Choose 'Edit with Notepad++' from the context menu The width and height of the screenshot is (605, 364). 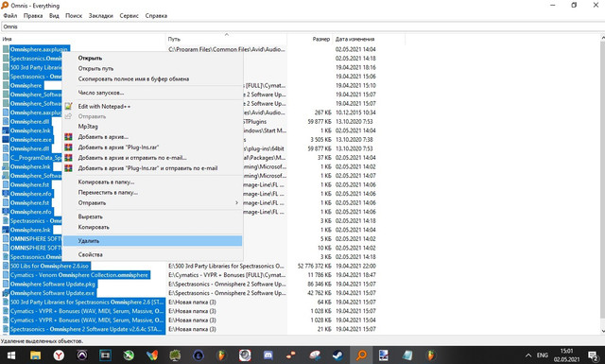click(104, 106)
